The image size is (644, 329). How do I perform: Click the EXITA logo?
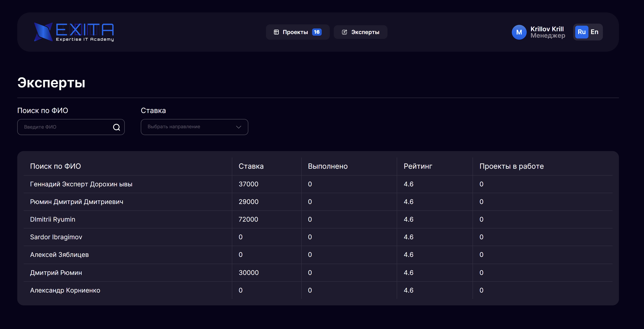(x=74, y=32)
